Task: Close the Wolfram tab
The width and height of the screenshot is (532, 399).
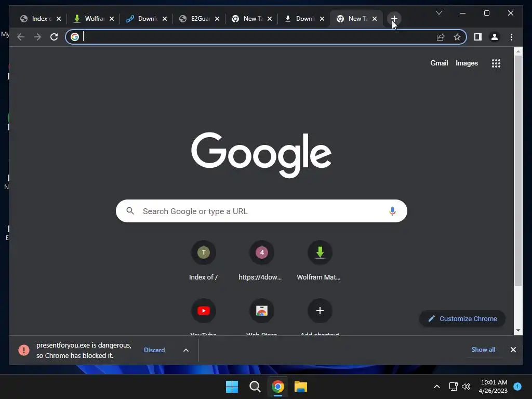Action: pyautogui.click(x=112, y=19)
